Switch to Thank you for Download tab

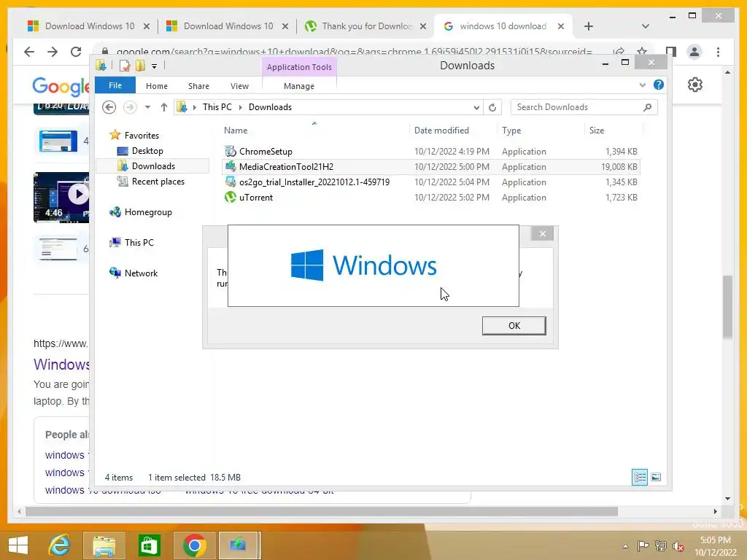[x=366, y=26]
